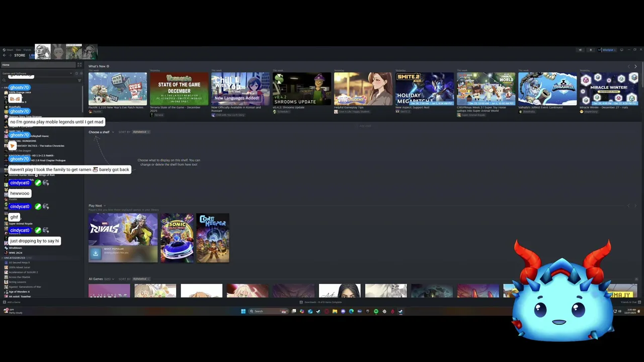Go back with the Steam navigation arrow
Image resolution: width=644 pixels, height=362 pixels.
4,55
